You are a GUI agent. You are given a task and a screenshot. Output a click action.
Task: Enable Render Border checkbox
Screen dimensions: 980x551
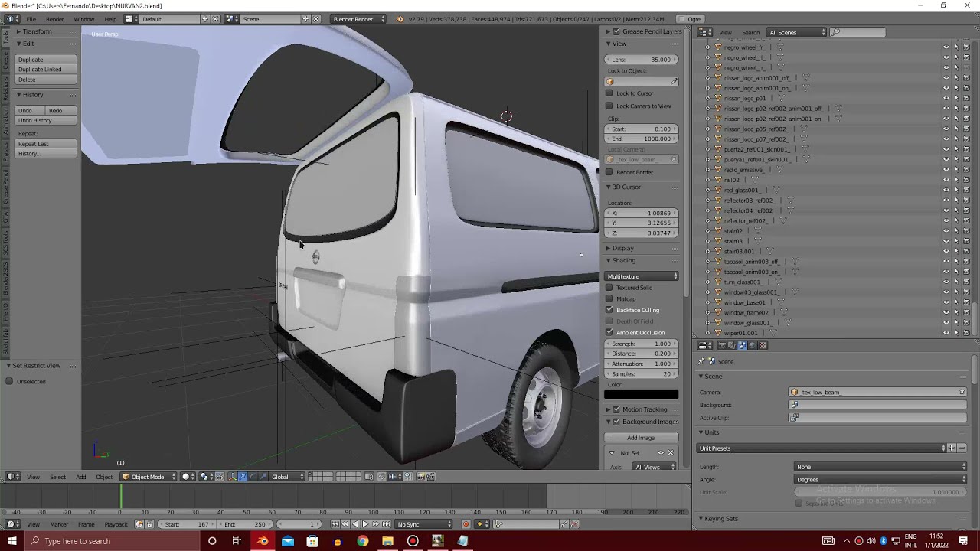(609, 172)
